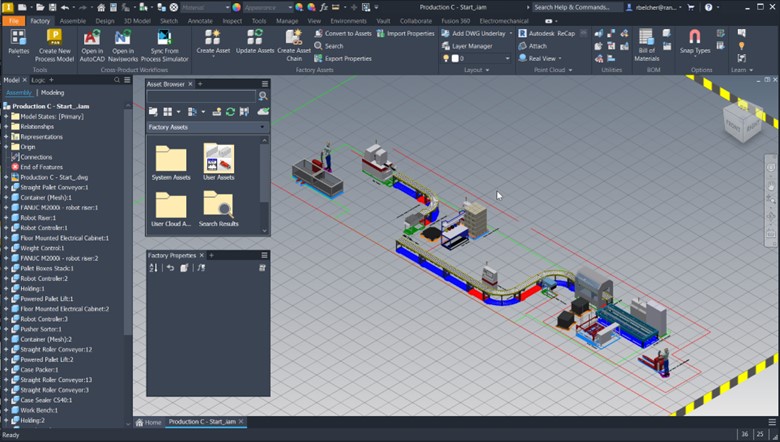Switch to Modeling view toggle
Viewport: 780px width, 442px height.
click(53, 92)
